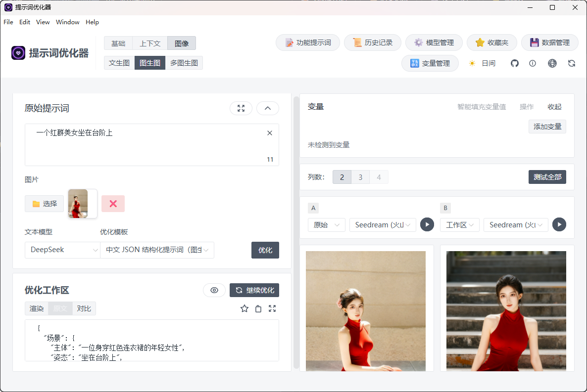
Task: Click the 测试全部 button
Action: coord(547,176)
